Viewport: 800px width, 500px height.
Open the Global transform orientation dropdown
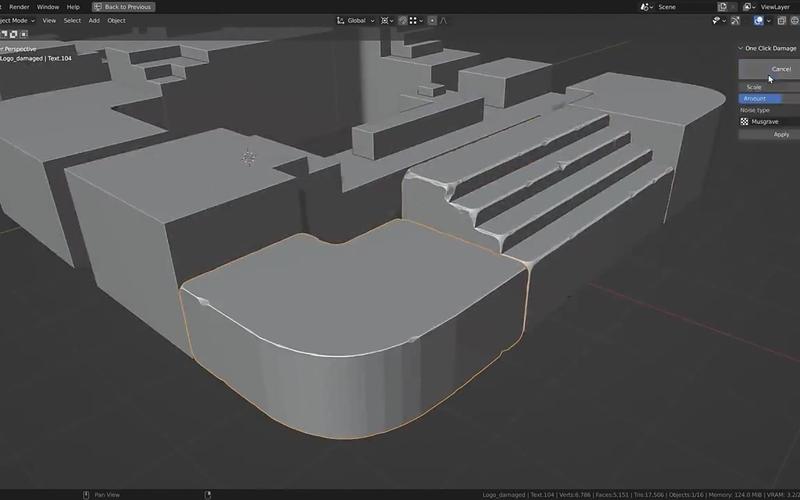point(356,20)
